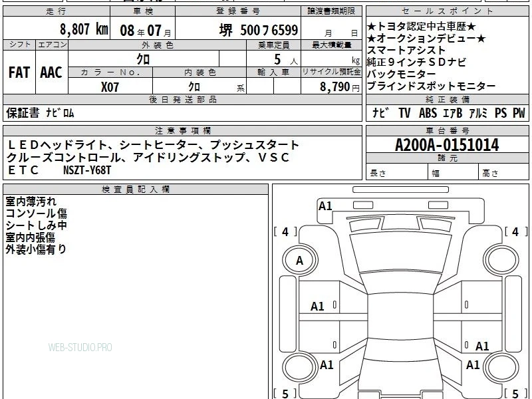Screen dimensions: 532x399
Task: Click the 走行 column header
Action: 57,11
